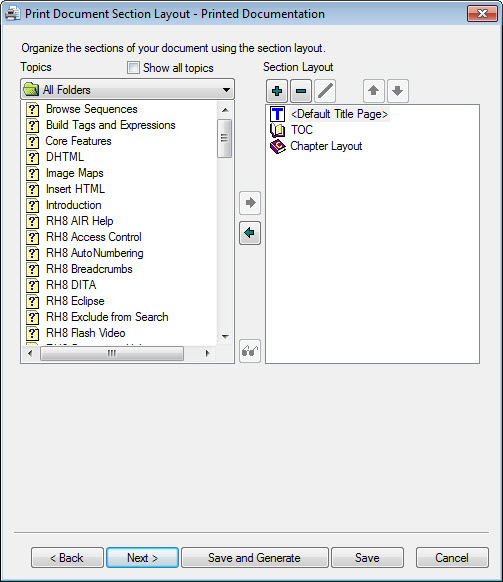This screenshot has width=503, height=582.
Task: Select the Image Maps topic
Action: [75, 173]
